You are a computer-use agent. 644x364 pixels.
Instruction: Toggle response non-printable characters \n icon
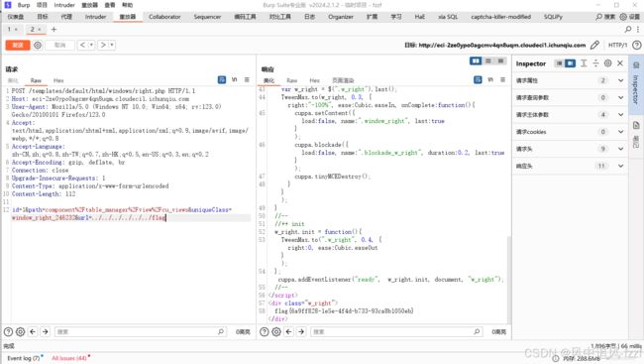point(490,79)
